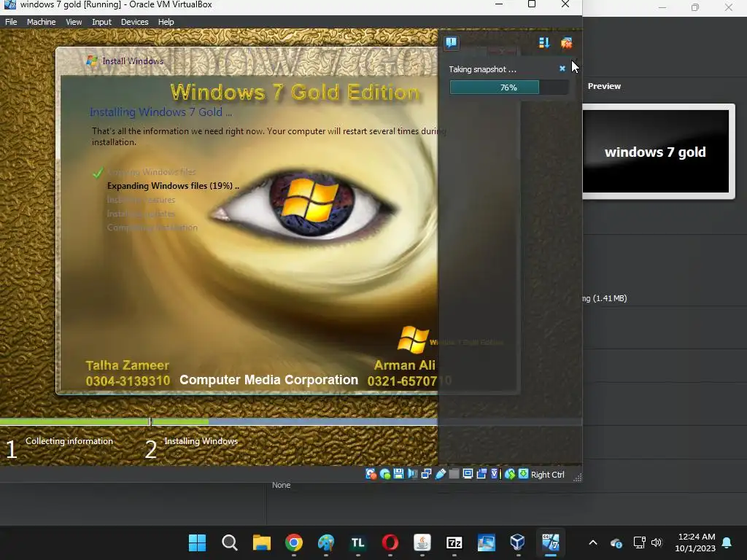Open 7-Zip from the taskbar
This screenshot has width=747, height=560.
click(454, 542)
